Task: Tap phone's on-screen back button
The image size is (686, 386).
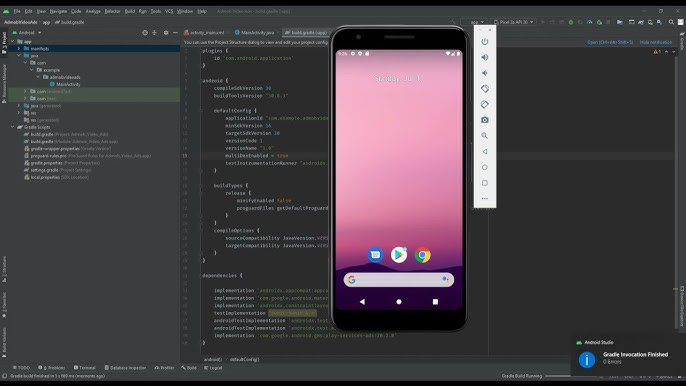Action: [362, 302]
